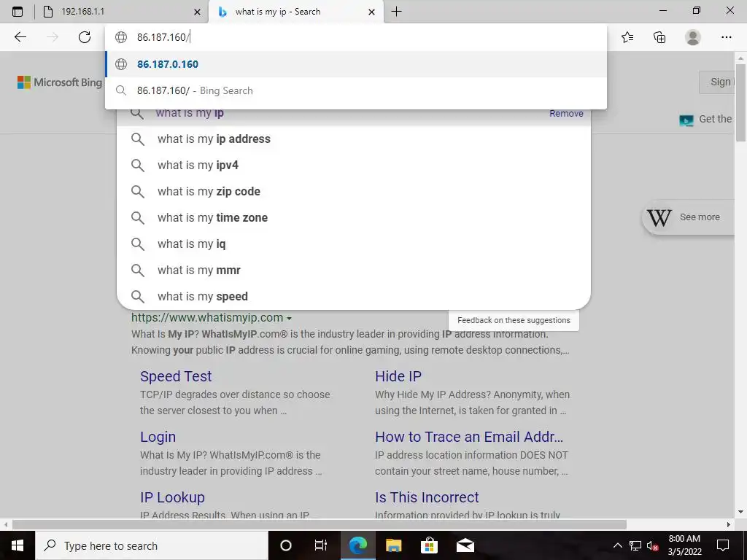Expand the whatismyip.com URL dropdown arrow
The height and width of the screenshot is (560, 747).
click(x=289, y=318)
